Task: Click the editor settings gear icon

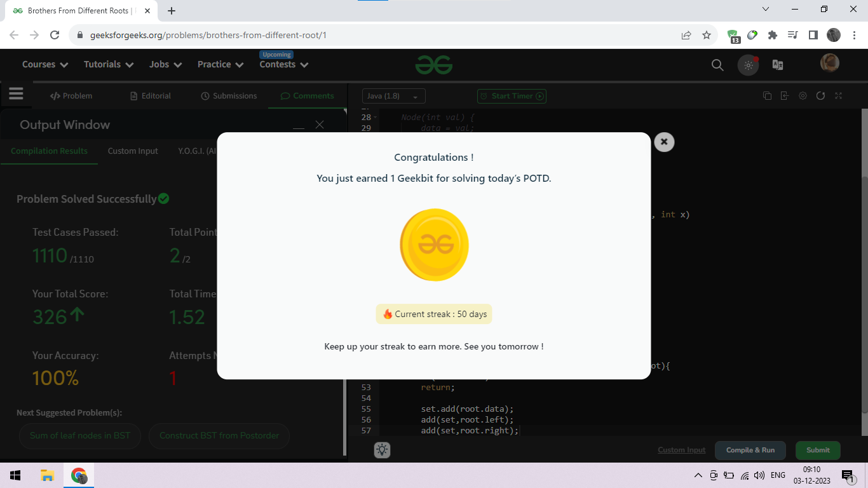Action: (x=803, y=96)
